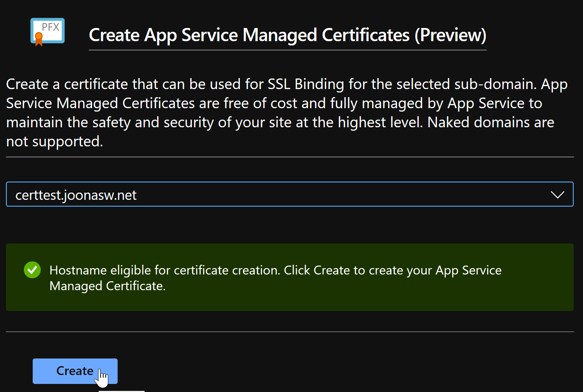Click the Create button

(x=75, y=371)
